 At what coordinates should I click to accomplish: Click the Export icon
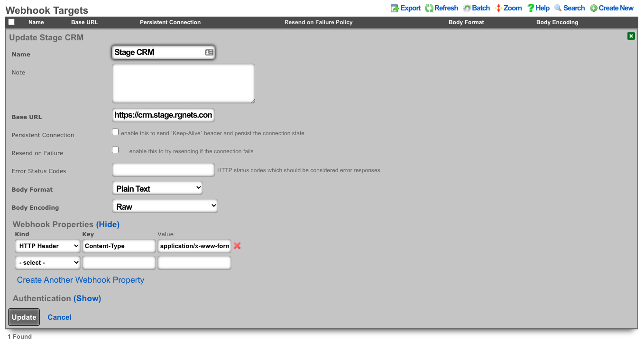pos(395,8)
